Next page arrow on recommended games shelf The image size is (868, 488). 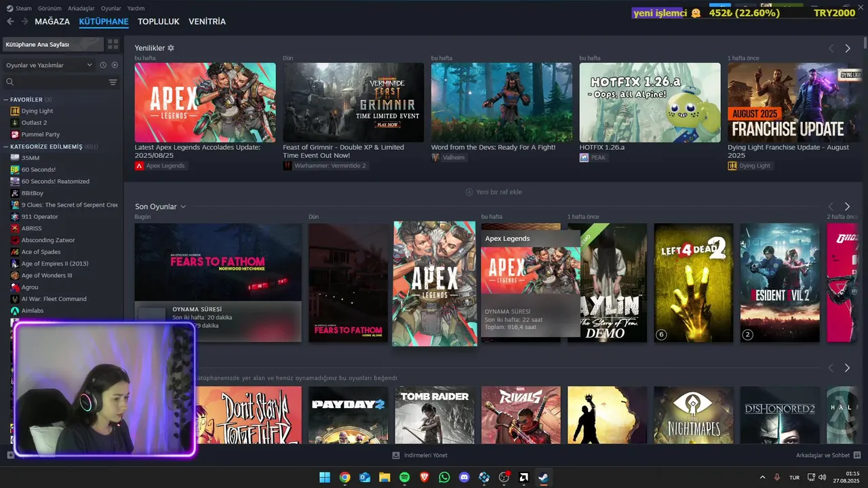tap(847, 367)
